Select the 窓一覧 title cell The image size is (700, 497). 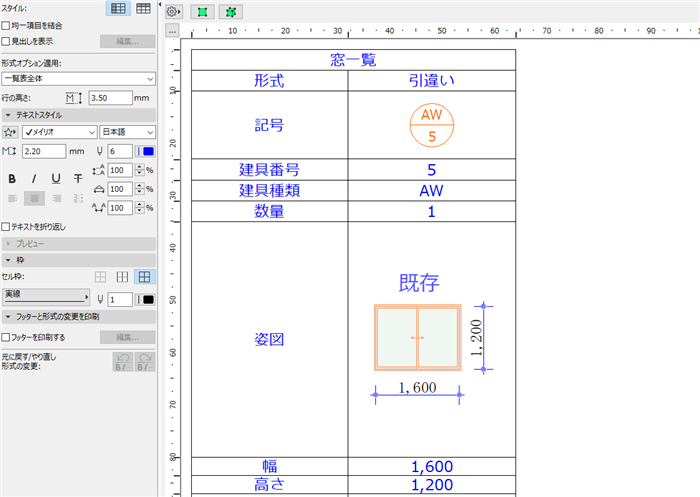click(354, 60)
